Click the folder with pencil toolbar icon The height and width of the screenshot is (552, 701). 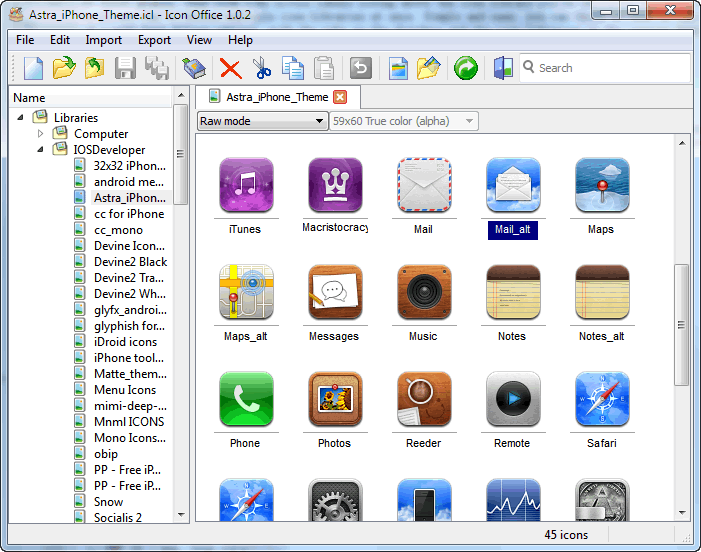pyautogui.click(x=428, y=68)
